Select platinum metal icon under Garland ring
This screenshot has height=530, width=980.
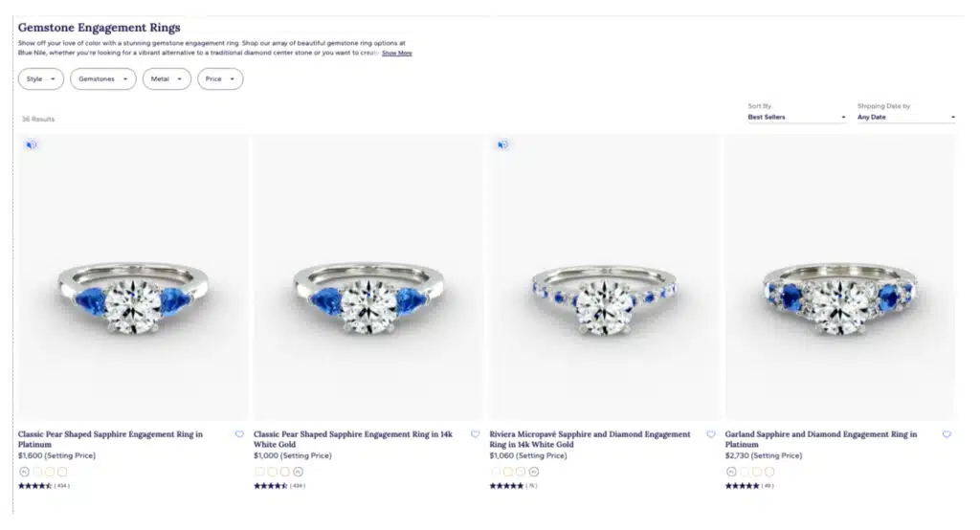coord(731,472)
